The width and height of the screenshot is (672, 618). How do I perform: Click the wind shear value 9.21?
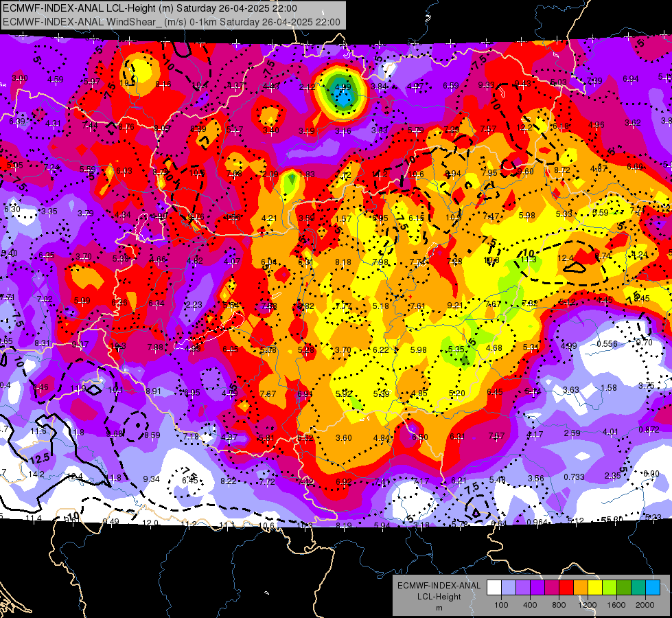pyautogui.click(x=455, y=305)
